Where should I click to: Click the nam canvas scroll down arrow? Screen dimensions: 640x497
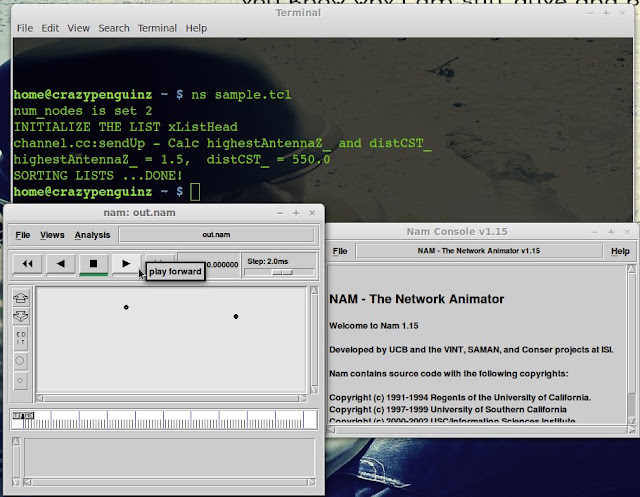[314, 390]
